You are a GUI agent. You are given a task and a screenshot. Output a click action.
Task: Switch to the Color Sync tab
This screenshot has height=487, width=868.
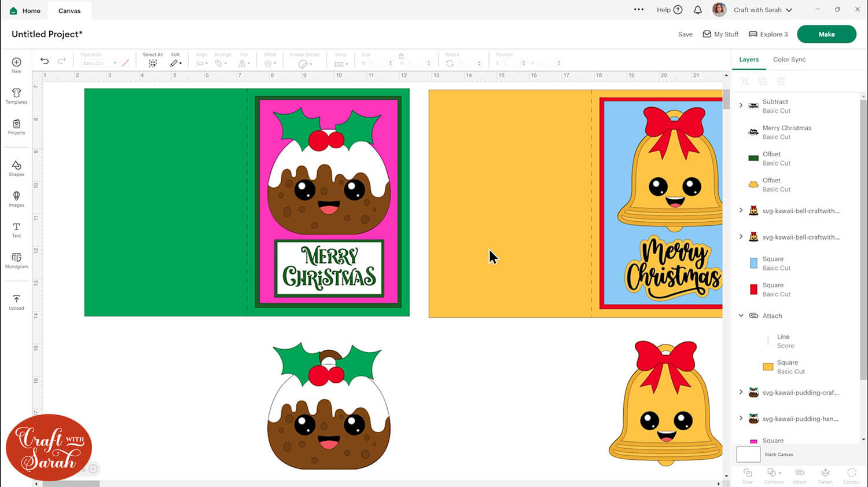click(x=789, y=59)
